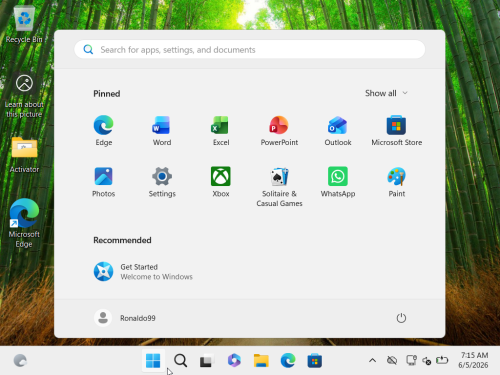
Task: Select Microsoft Edge desktop shortcut
Action: point(24,223)
